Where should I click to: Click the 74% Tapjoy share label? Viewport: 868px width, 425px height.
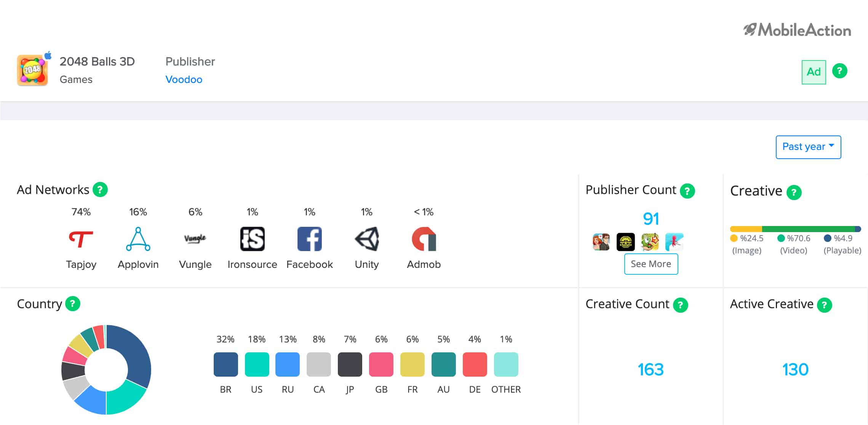(81, 212)
